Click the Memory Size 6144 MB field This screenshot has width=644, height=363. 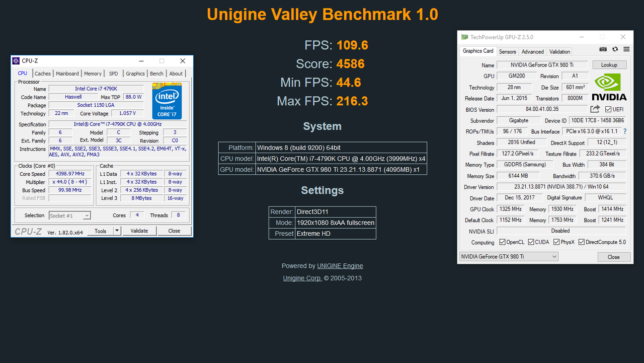point(518,176)
